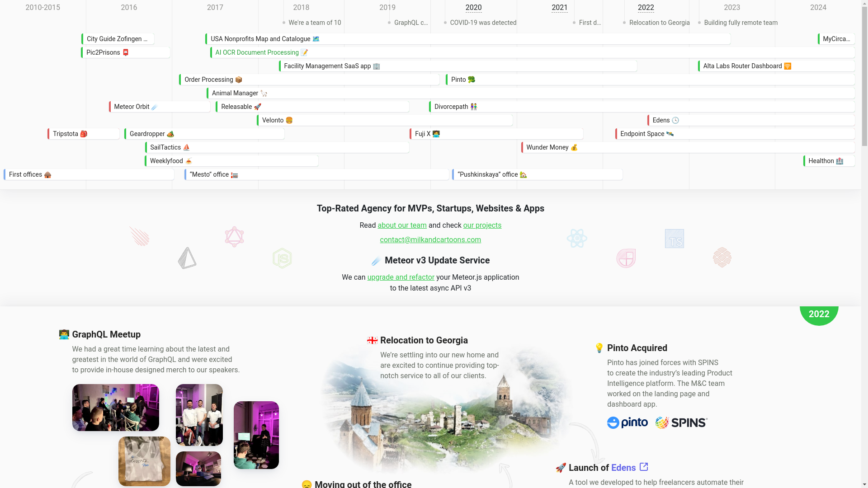Click "Building fully remote team" event
This screenshot has height=488, width=868.
coord(738,23)
